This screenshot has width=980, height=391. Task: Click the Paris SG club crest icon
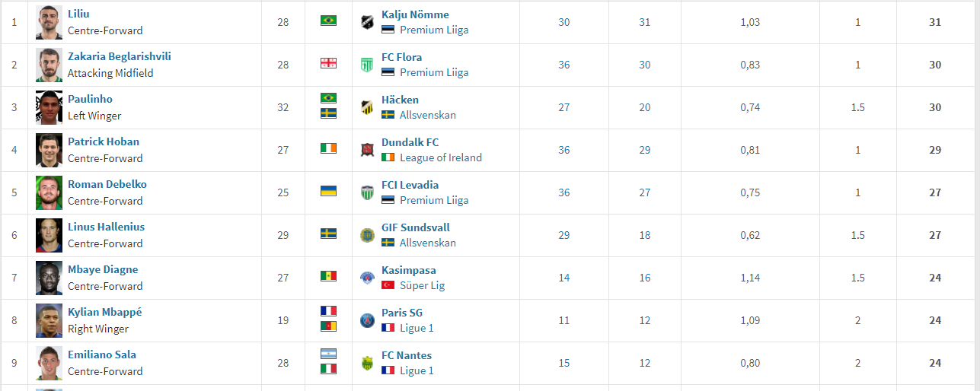(x=367, y=320)
